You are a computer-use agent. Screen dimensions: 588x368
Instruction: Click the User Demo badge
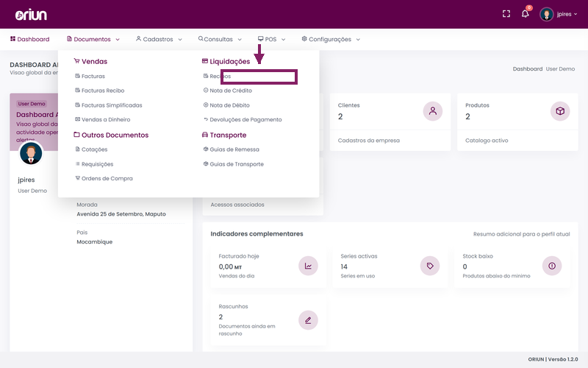[32, 104]
